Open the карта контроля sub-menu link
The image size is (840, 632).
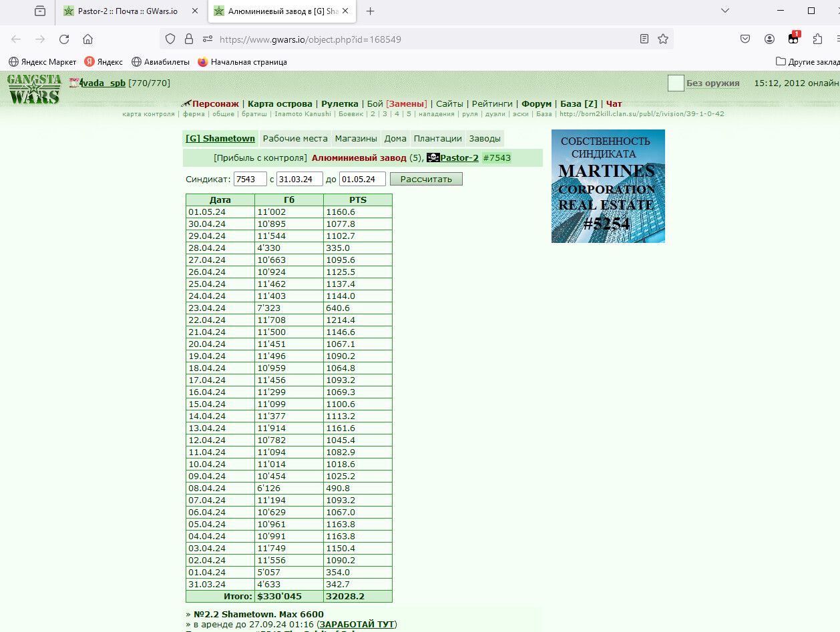[x=148, y=114]
